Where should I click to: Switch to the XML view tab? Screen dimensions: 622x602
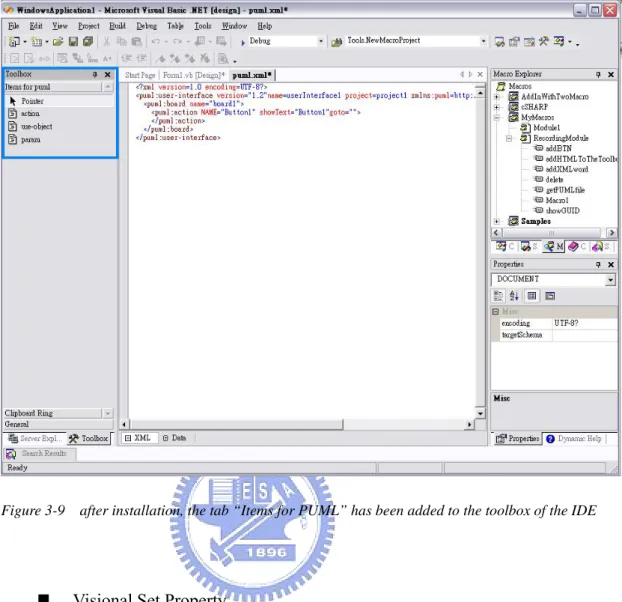tap(138, 438)
